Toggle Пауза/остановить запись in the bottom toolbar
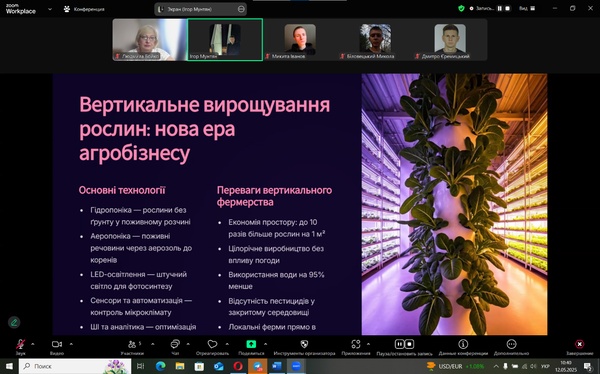 pyautogui.click(x=404, y=344)
